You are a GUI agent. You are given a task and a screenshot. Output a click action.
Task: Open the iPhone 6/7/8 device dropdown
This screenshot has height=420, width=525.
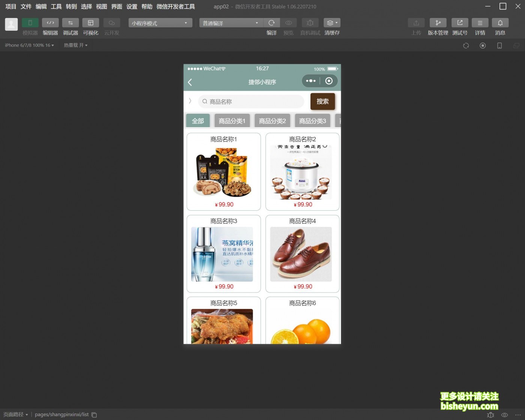pos(29,45)
